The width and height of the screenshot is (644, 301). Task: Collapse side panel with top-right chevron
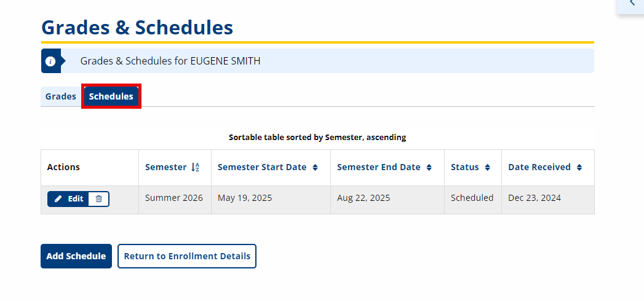point(632,3)
